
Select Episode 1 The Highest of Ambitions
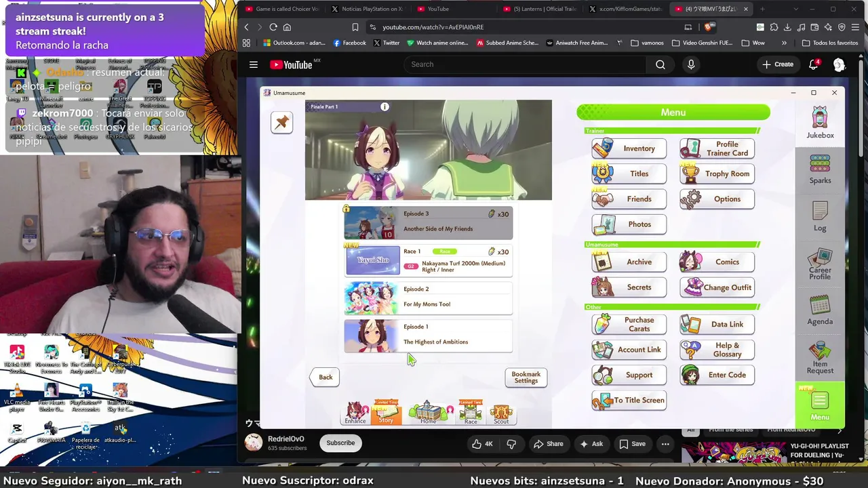point(428,335)
